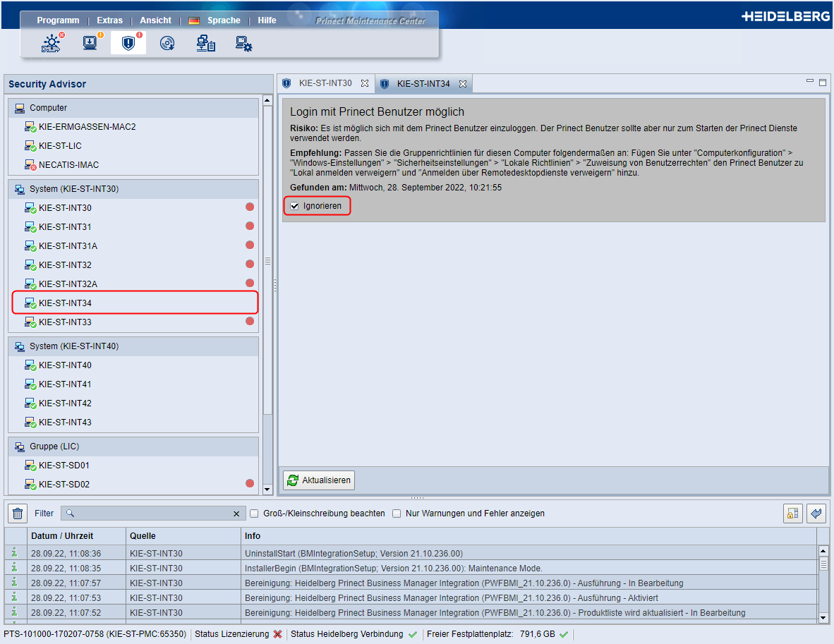Open the Programm menu
The height and width of the screenshot is (644, 834).
coord(58,20)
